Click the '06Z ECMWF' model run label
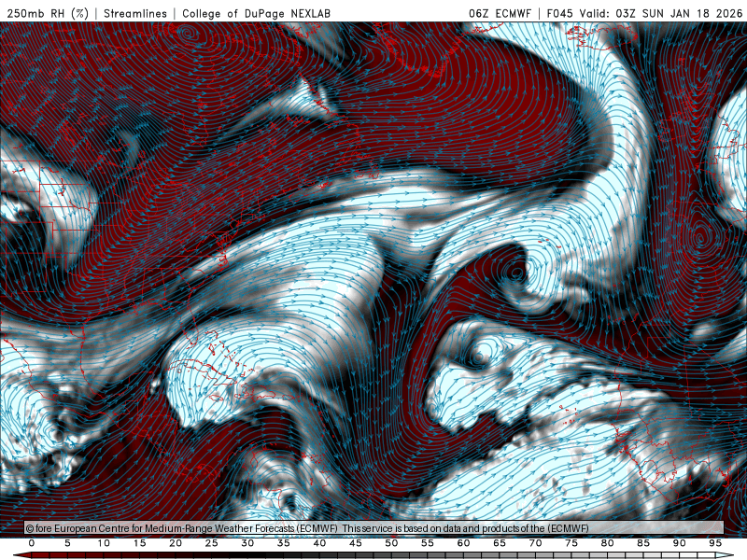 tap(500, 13)
